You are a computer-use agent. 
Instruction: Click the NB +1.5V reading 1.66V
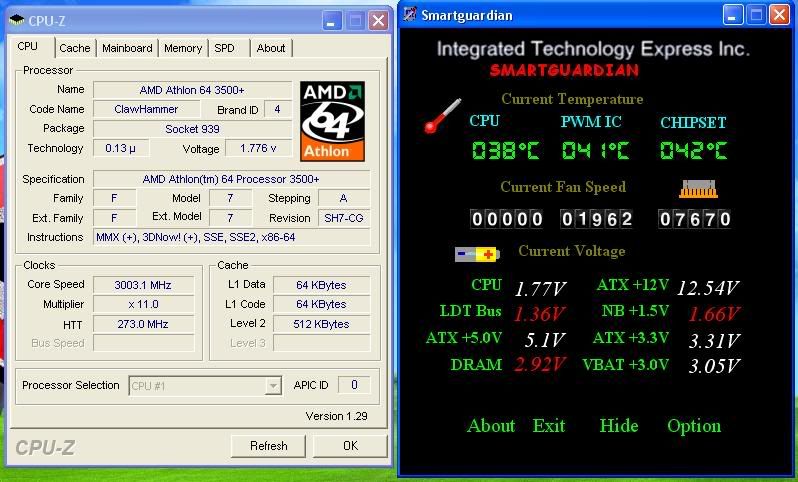(x=715, y=314)
